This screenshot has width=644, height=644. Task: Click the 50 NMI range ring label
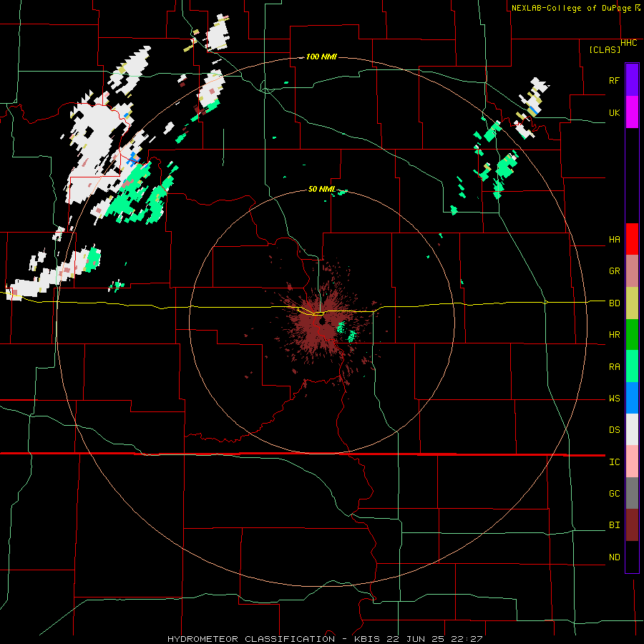click(321, 189)
